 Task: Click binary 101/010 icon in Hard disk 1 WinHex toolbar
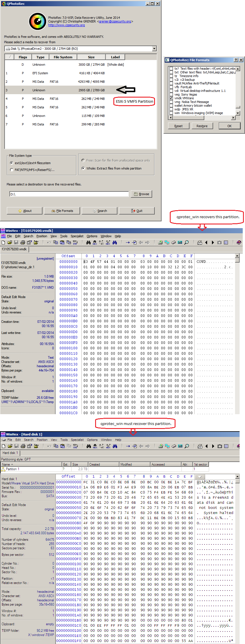tap(75, 446)
